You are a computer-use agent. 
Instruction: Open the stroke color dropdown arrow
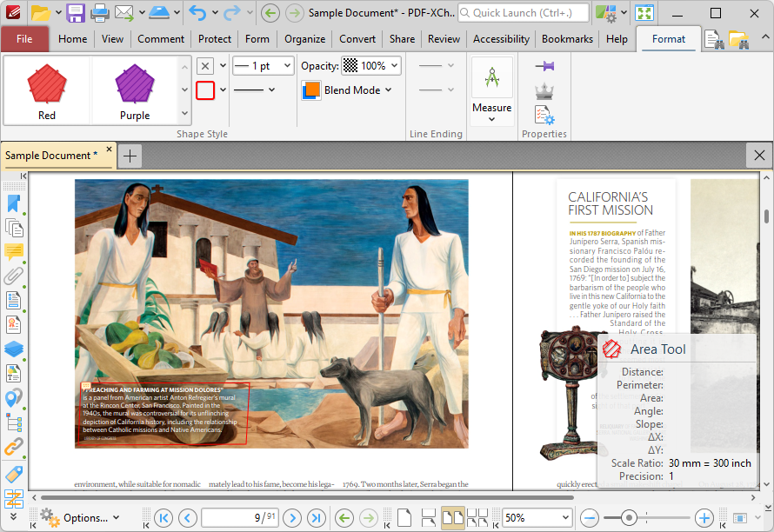pos(223,90)
